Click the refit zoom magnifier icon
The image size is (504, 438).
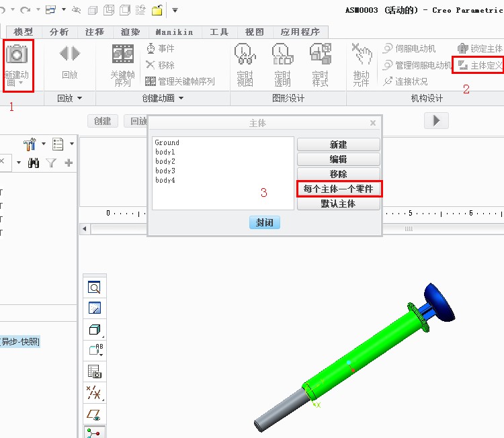[x=95, y=288]
